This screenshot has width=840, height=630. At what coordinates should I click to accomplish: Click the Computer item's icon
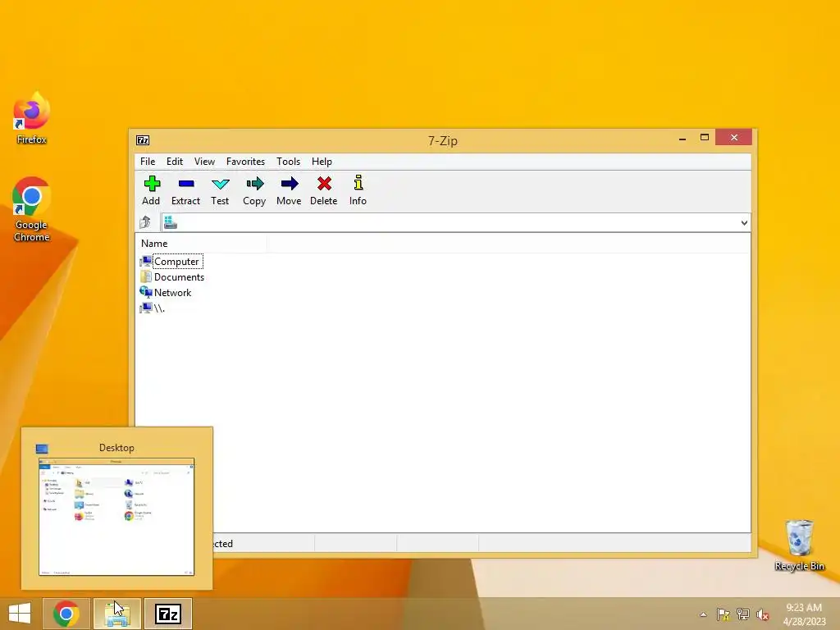point(146,262)
